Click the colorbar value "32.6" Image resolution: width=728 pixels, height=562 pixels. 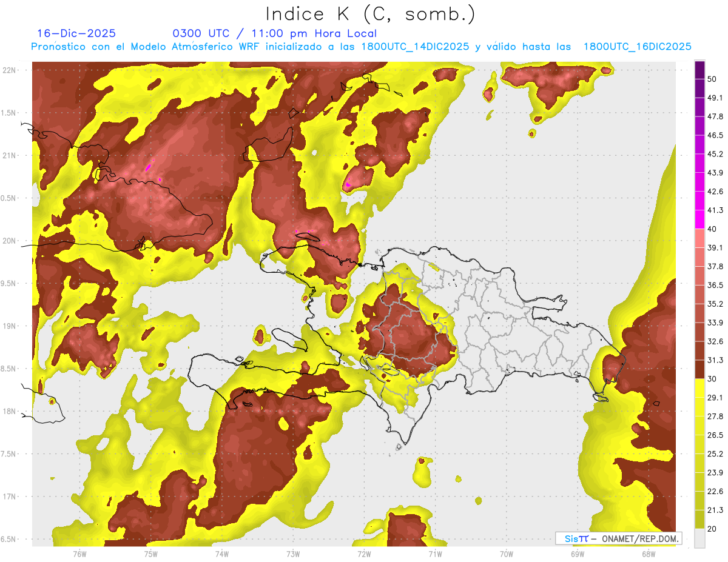(715, 341)
